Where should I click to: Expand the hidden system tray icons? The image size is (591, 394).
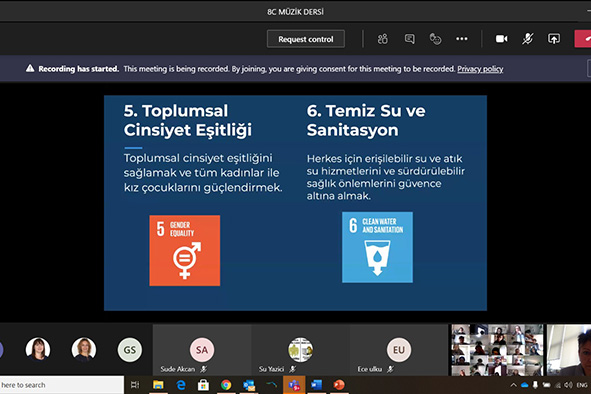point(513,385)
